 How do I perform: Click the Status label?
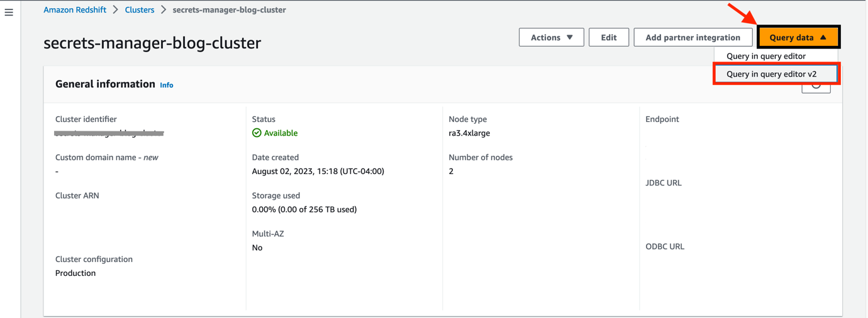[264, 119]
